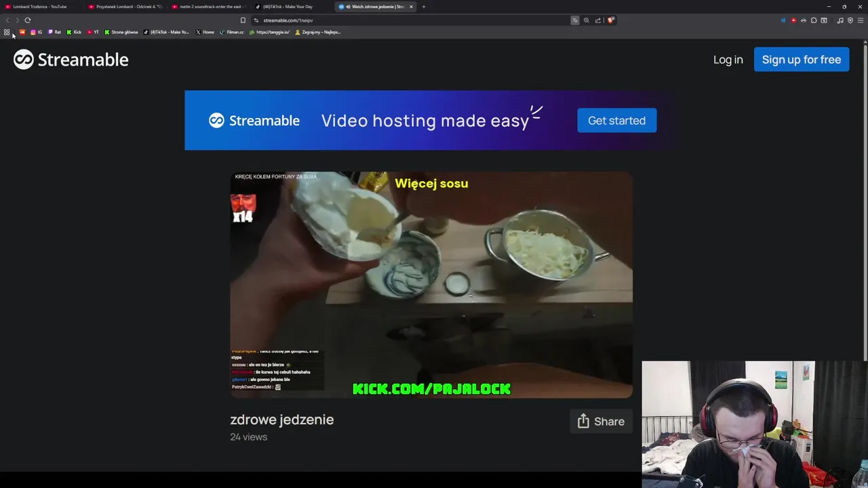868x488 pixels.
Task: Reload the current page
Action: [x=28, y=20]
